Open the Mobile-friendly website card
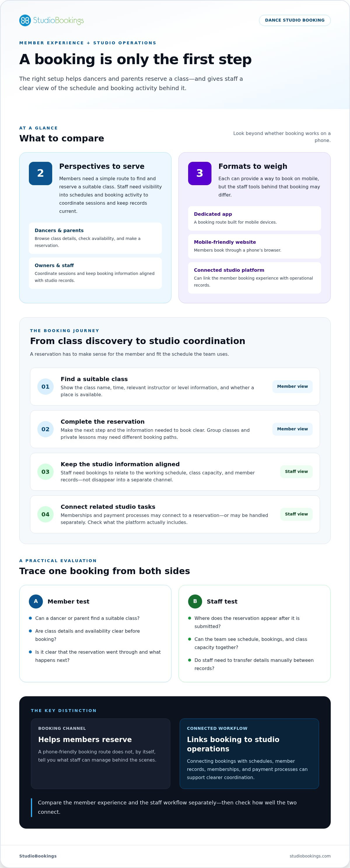350x868 pixels. point(255,246)
